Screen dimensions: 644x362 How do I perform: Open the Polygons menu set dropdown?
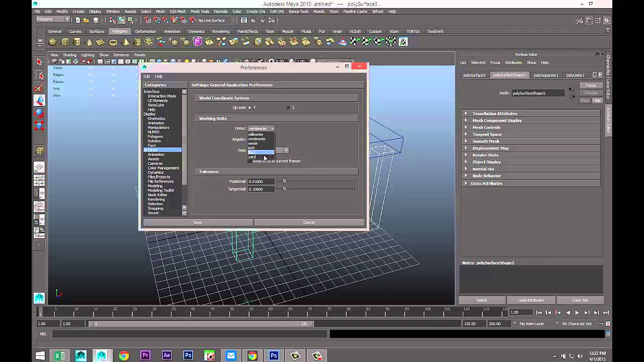(52, 20)
